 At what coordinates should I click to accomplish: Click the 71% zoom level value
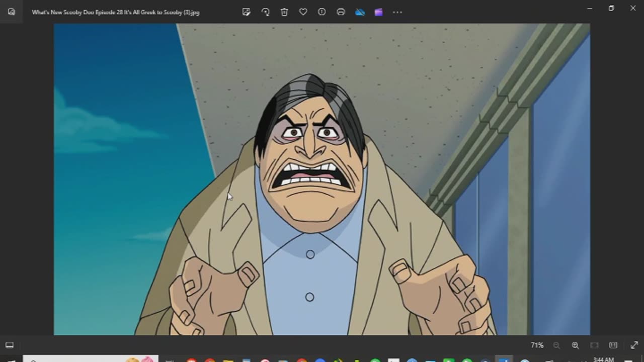(537, 345)
